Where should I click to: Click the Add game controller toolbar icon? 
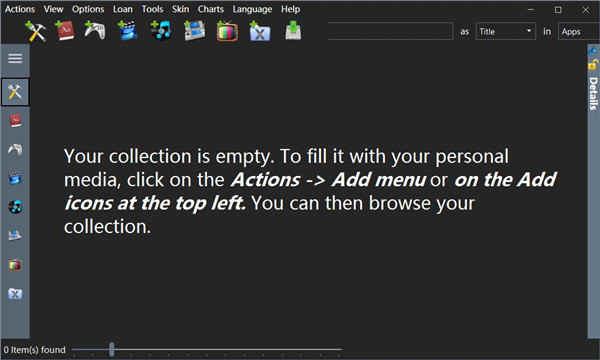(95, 31)
